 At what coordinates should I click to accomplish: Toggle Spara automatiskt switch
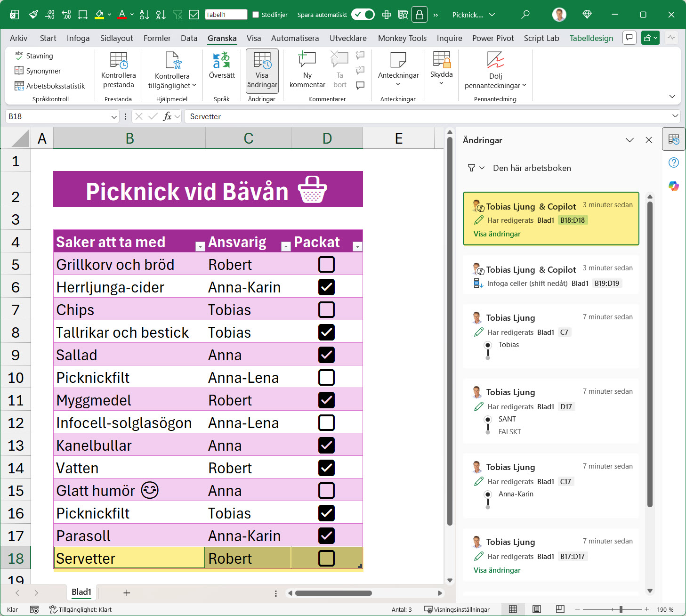point(363,15)
